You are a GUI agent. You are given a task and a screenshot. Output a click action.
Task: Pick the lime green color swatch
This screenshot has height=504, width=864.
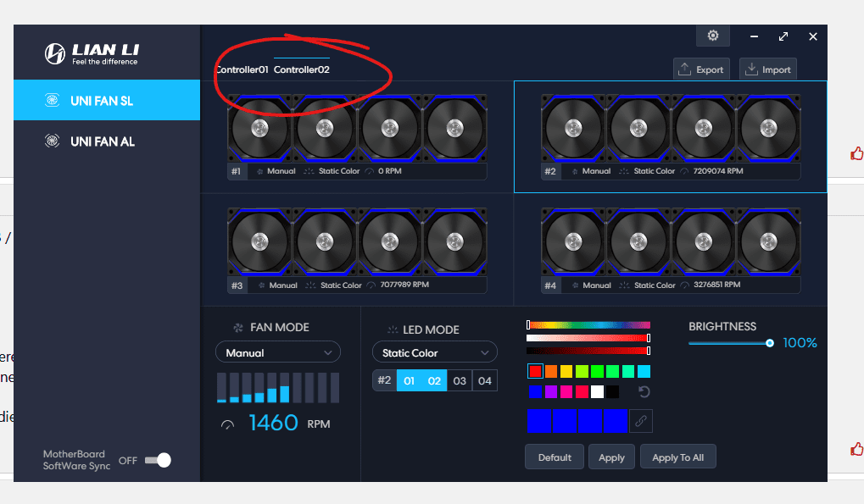[x=582, y=371]
